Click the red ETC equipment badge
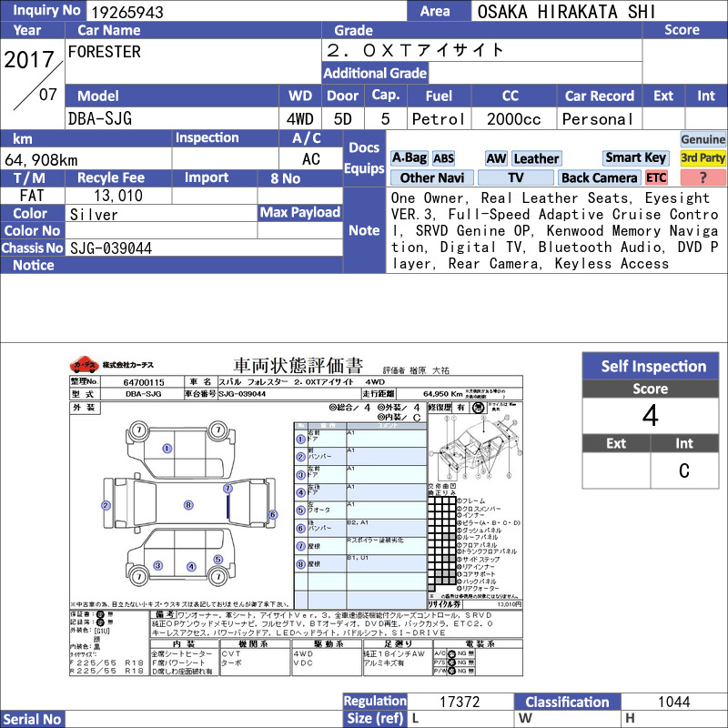The image size is (728, 728). click(656, 177)
